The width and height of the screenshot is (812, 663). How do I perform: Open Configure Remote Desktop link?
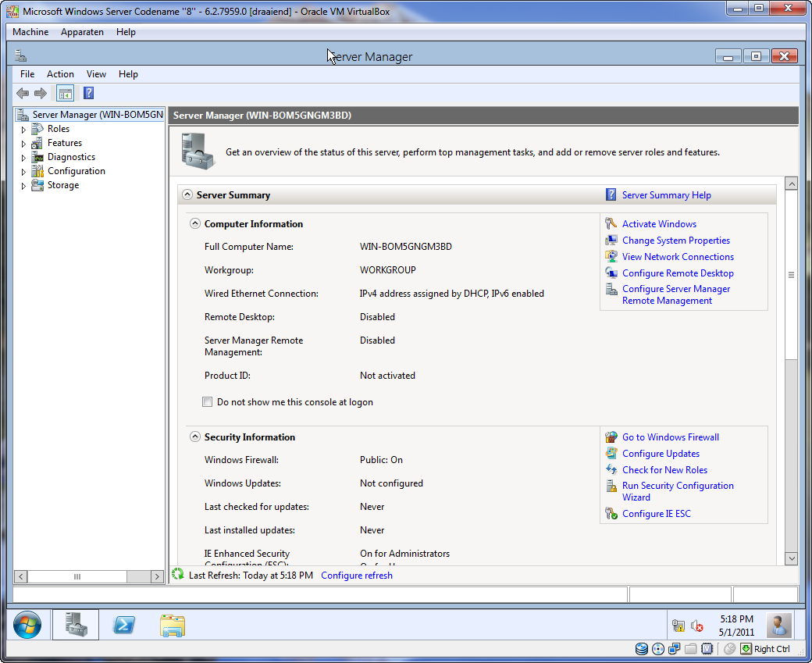pyautogui.click(x=678, y=273)
